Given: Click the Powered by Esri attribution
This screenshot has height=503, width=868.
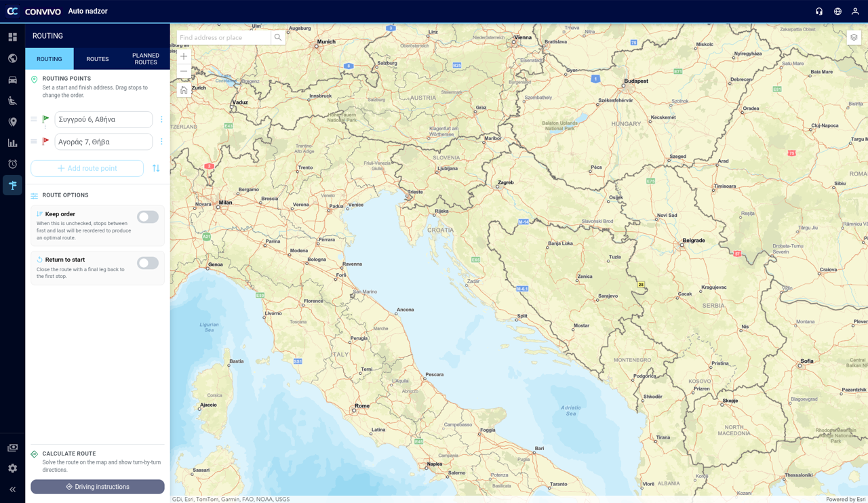Looking at the screenshot, I should pos(846,500).
